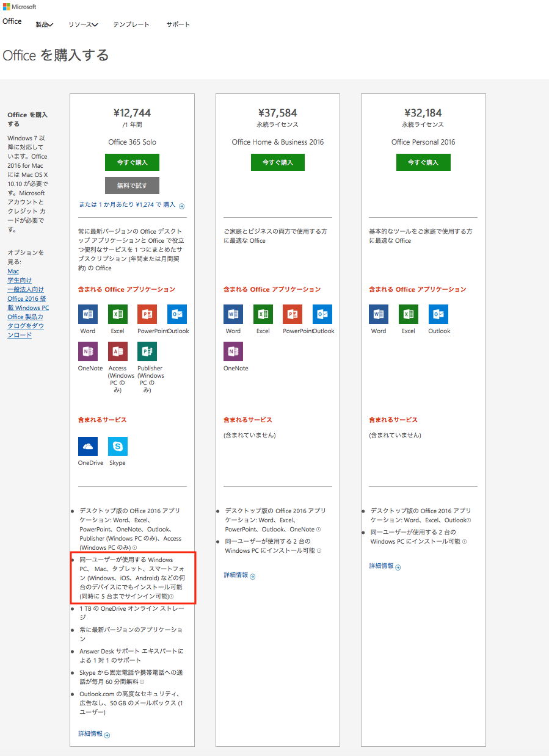Select the Outlook icon under Office 365 Solo
549x756 pixels.
point(177,314)
